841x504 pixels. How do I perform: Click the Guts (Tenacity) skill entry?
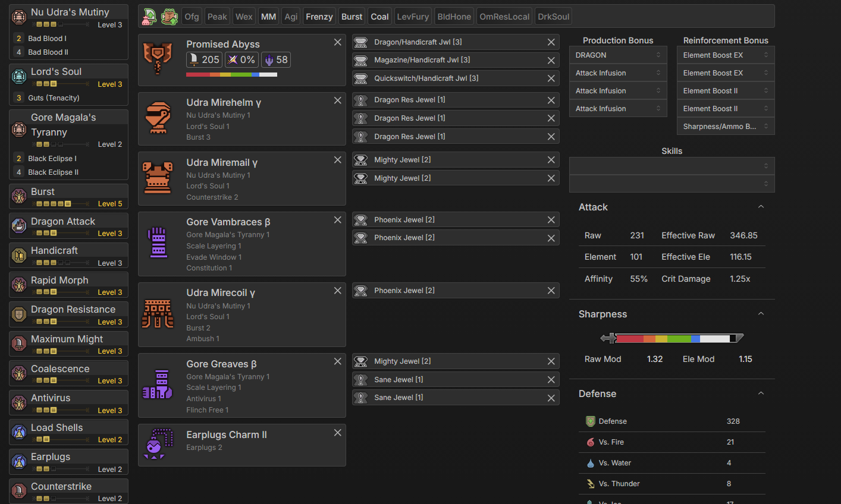pos(68,98)
